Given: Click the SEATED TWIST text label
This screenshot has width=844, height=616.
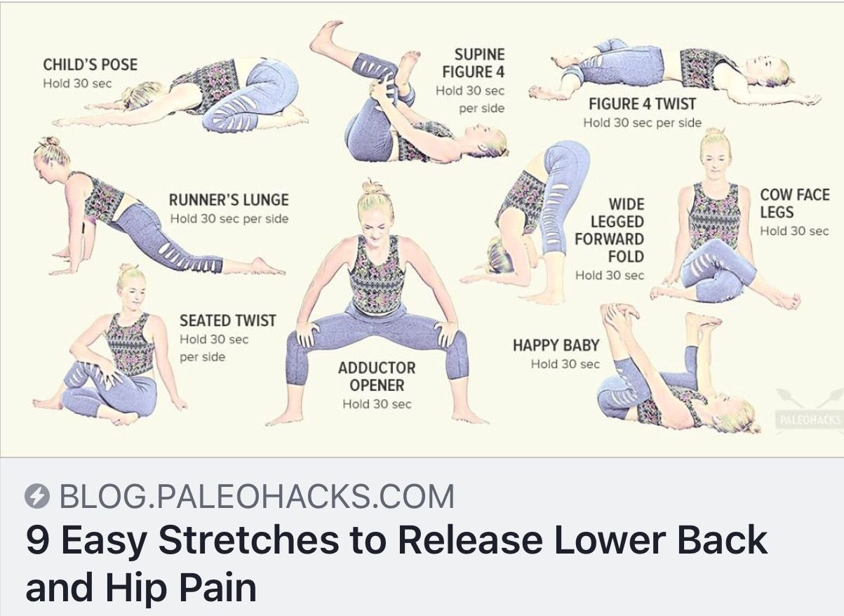Looking at the screenshot, I should coord(228,321).
